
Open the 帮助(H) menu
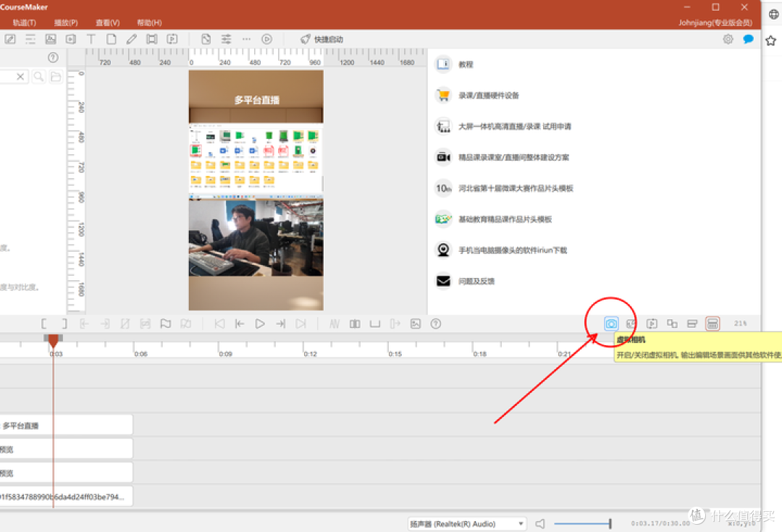pos(149,22)
